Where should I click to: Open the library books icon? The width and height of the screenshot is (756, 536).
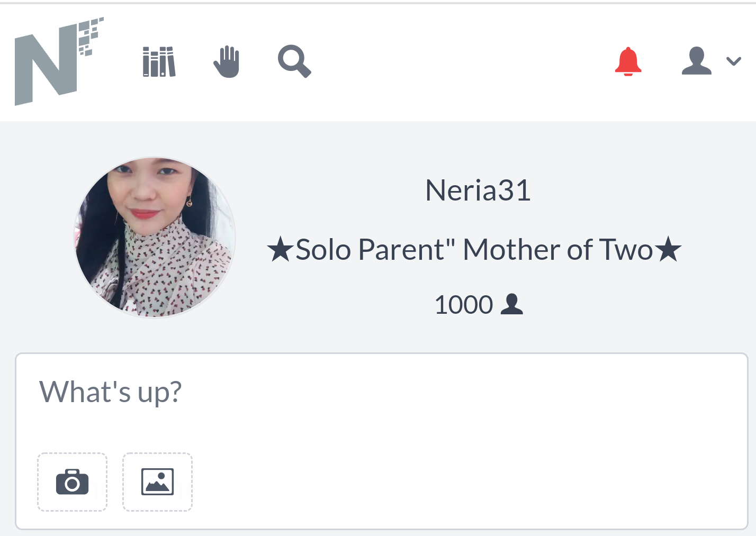point(159,61)
